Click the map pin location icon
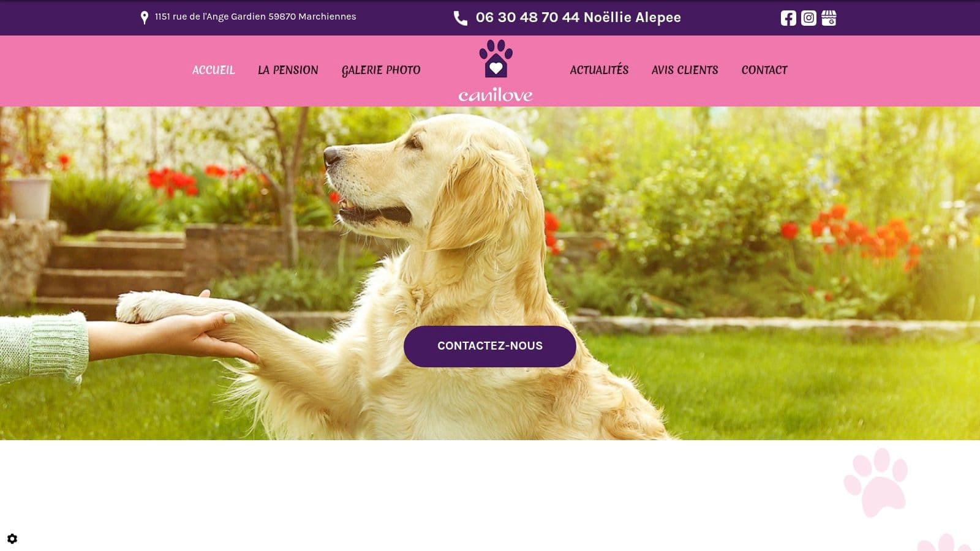Viewport: 980px width, 551px height. pos(145,18)
